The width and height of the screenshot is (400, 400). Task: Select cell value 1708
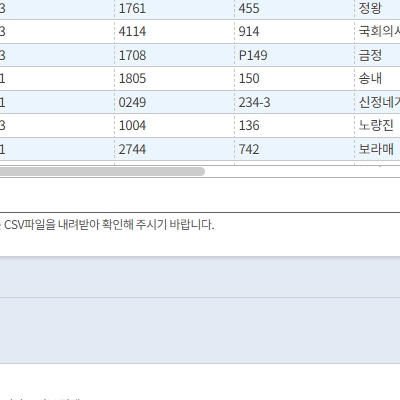coord(132,55)
